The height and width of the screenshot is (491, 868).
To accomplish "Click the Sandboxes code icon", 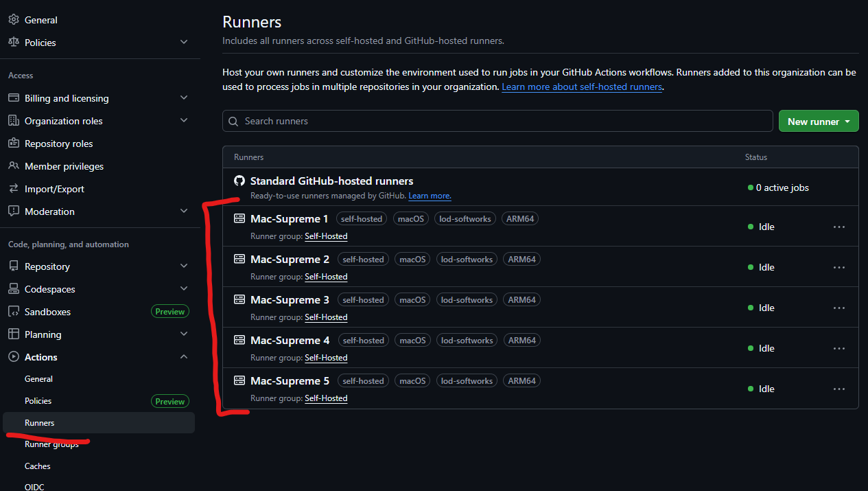I will [13, 312].
